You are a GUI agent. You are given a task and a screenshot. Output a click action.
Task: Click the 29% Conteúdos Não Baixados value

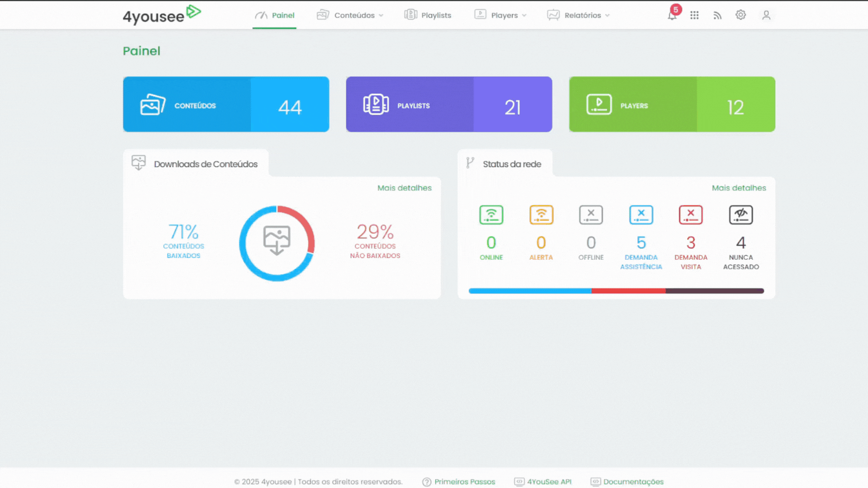click(x=375, y=232)
